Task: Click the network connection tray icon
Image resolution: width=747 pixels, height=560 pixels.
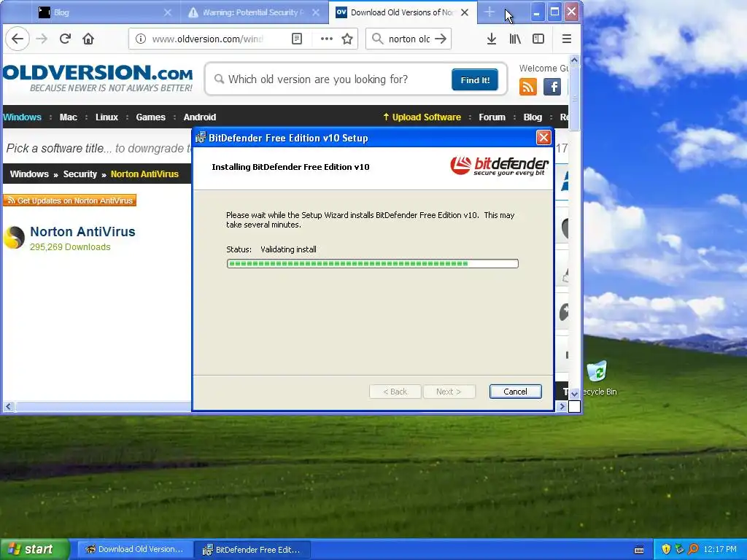Action: pos(679,549)
